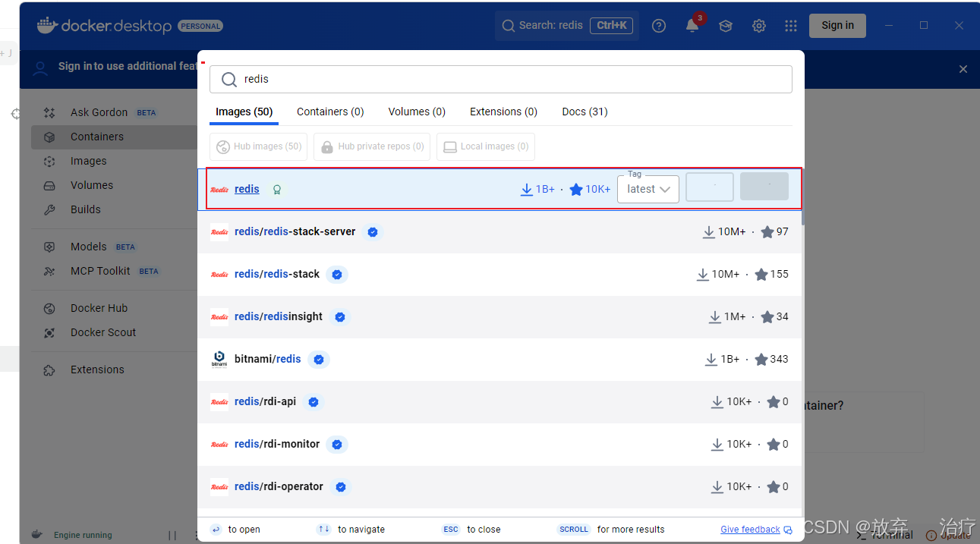Select the Hub private repos (0) filter
This screenshot has width=980, height=544.
pos(372,146)
